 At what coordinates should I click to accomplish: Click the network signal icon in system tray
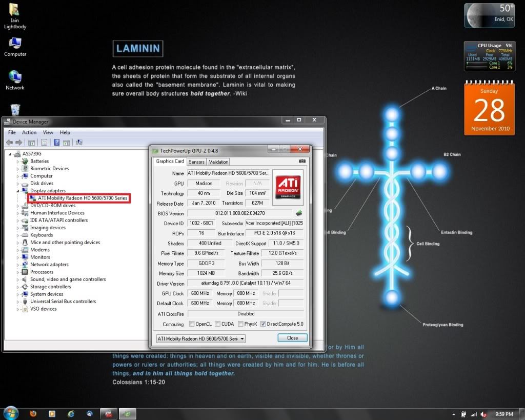point(473,414)
